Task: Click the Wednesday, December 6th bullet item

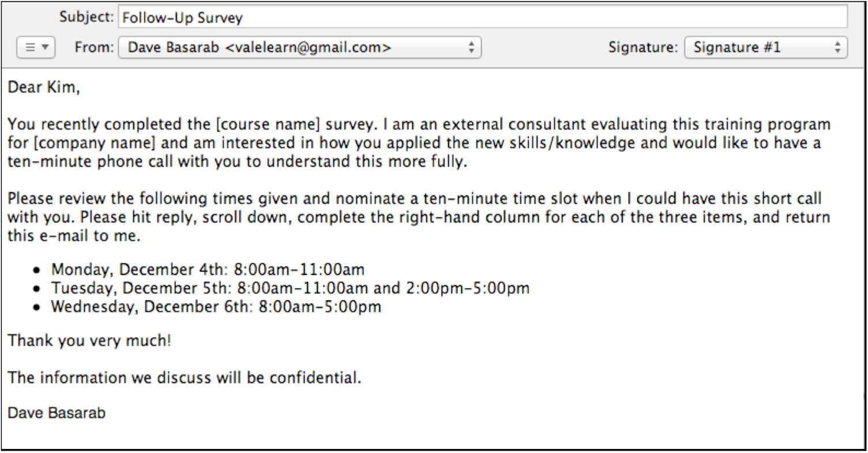Action: (x=216, y=306)
